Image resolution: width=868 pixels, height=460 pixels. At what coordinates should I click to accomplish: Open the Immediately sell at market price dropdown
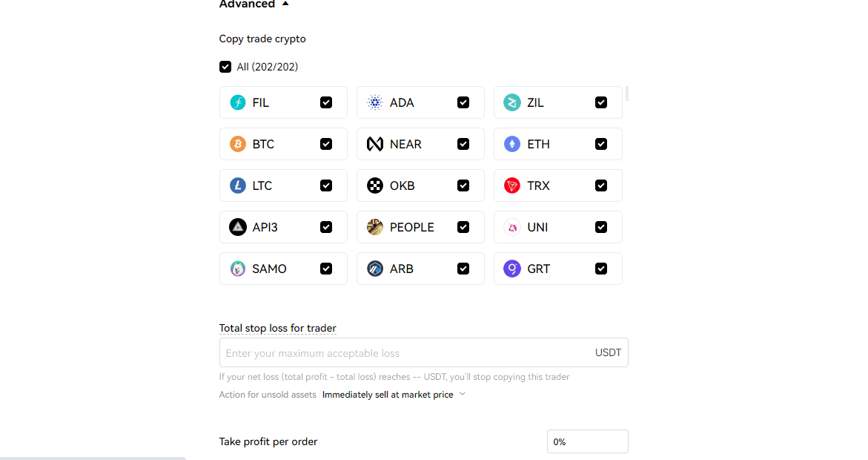(x=394, y=395)
